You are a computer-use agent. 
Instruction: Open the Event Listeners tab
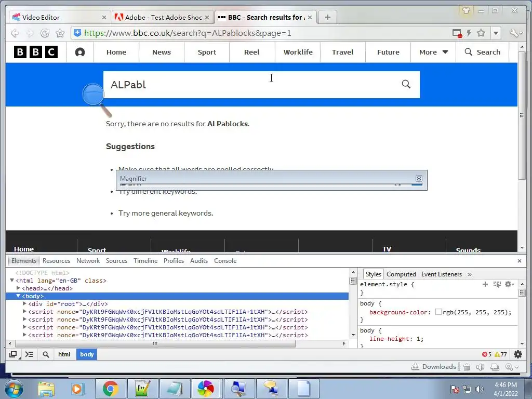[442, 274]
